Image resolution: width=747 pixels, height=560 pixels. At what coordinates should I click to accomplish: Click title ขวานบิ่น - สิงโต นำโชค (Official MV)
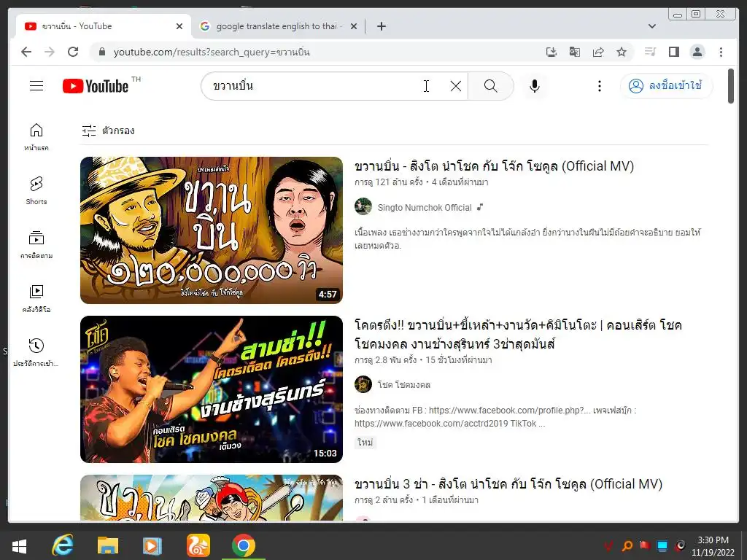pyautogui.click(x=494, y=166)
